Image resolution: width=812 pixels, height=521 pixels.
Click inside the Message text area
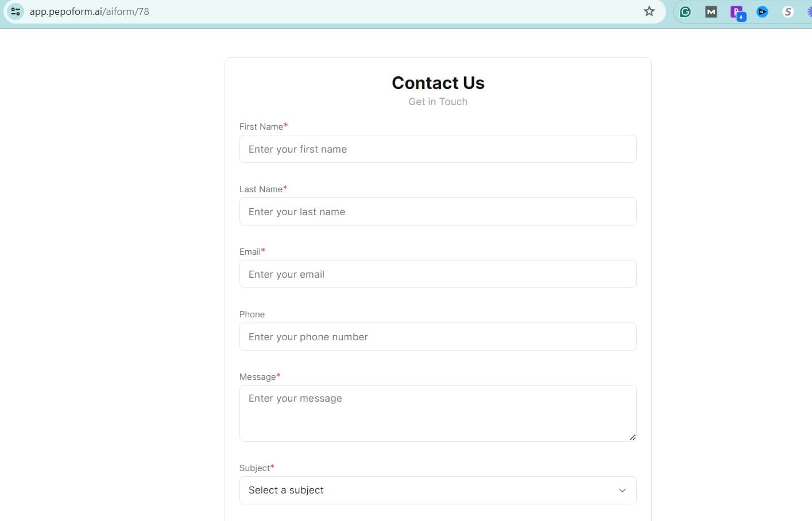(x=438, y=413)
